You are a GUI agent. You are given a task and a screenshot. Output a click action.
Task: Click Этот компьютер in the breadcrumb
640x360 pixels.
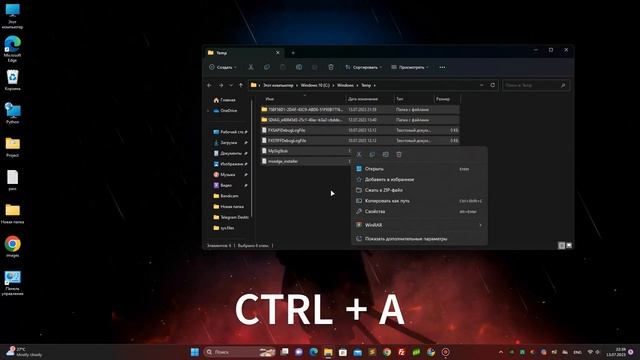click(278, 85)
